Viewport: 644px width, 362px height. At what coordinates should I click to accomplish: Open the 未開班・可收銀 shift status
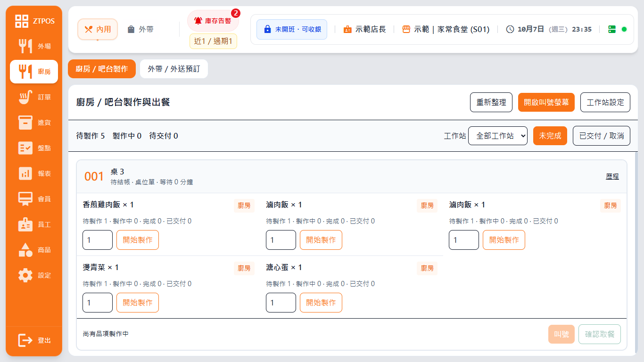click(292, 29)
